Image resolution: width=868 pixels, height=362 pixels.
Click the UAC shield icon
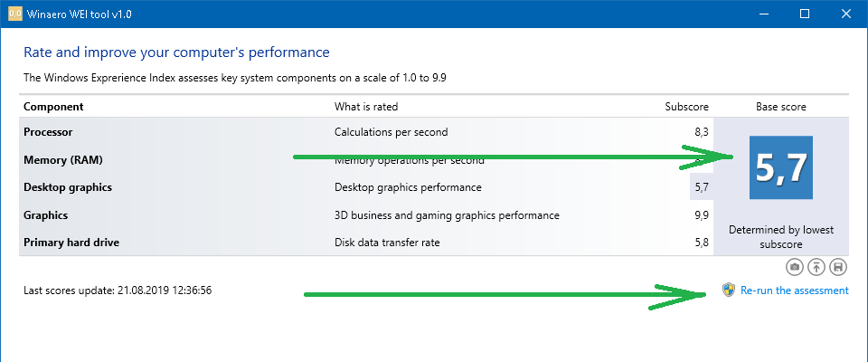point(729,290)
